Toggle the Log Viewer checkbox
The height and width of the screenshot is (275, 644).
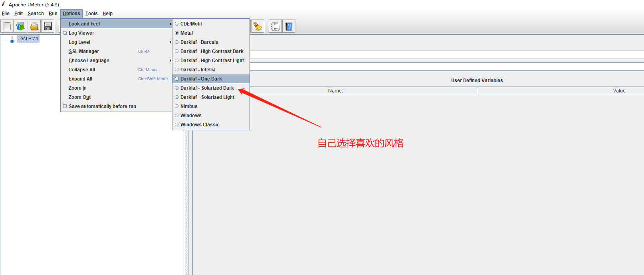pos(65,33)
